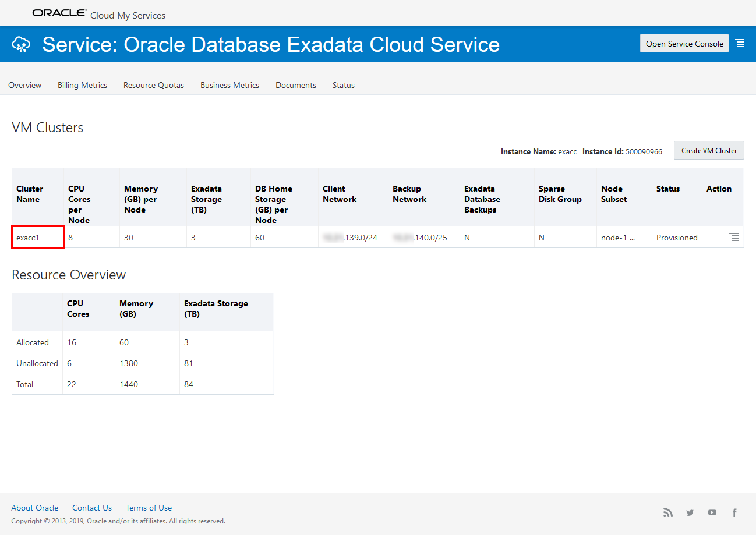Open the YouTube icon in footer

(x=712, y=512)
